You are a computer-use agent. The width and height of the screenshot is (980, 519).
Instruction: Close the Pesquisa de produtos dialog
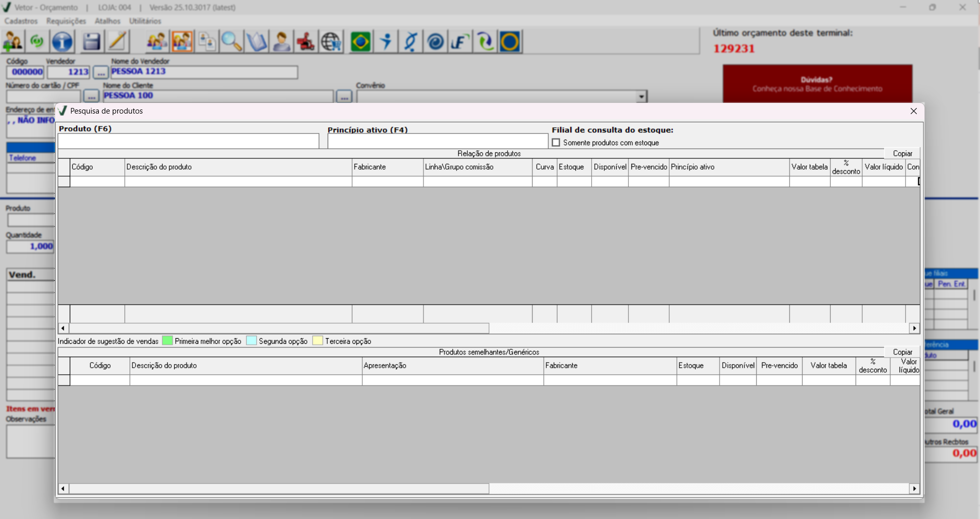pyautogui.click(x=913, y=111)
